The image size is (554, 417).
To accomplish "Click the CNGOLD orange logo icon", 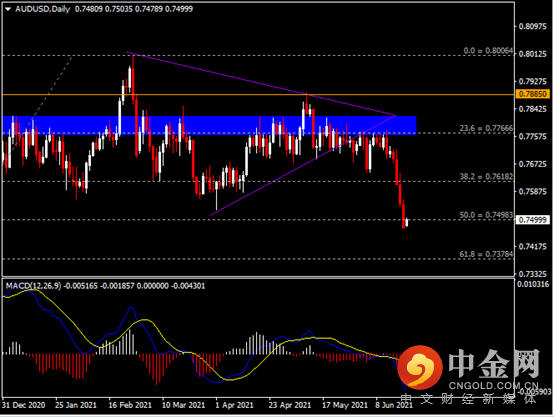I will tap(420, 366).
